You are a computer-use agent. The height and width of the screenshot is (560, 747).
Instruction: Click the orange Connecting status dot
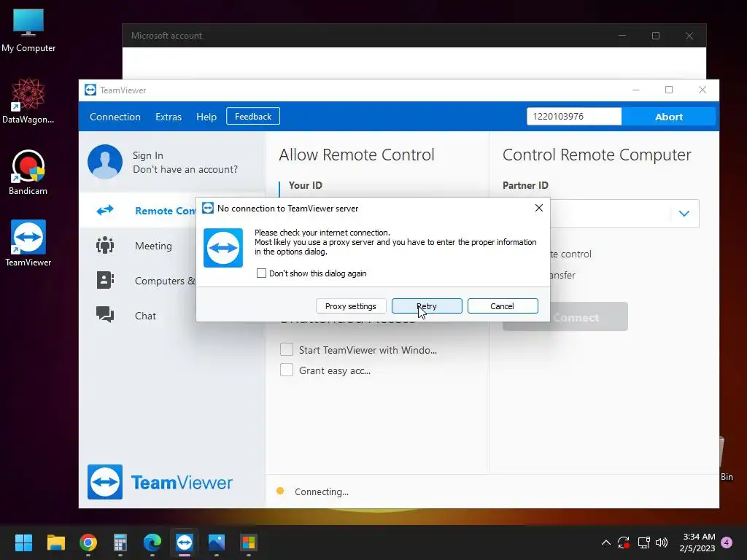click(x=280, y=491)
